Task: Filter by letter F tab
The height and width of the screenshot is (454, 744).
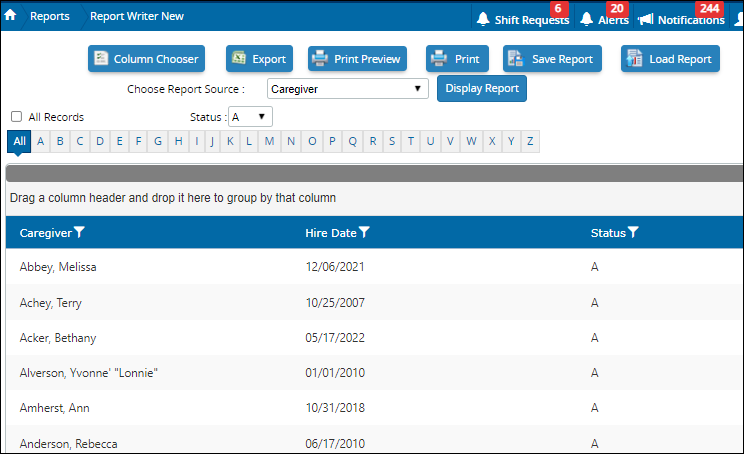Action: coord(139,141)
